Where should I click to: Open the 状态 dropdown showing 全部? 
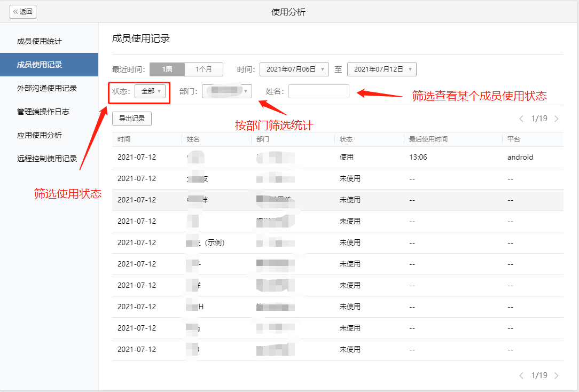(x=150, y=91)
